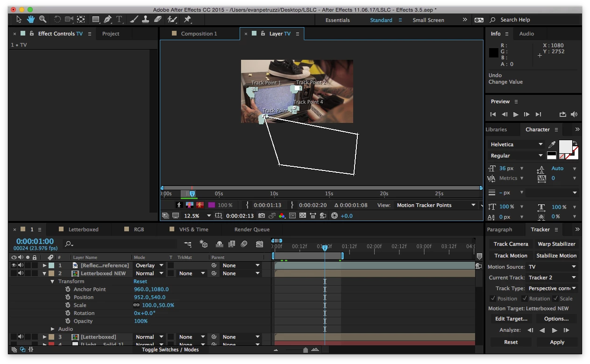The height and width of the screenshot is (364, 590).
Task: Toggle the Scale checkbox in Tracker
Action: pyautogui.click(x=555, y=299)
